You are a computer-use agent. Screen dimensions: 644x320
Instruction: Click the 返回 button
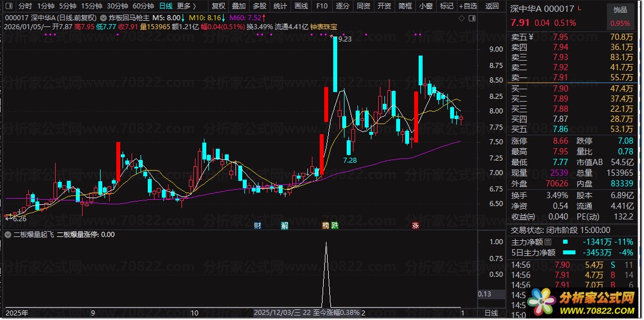point(492,6)
